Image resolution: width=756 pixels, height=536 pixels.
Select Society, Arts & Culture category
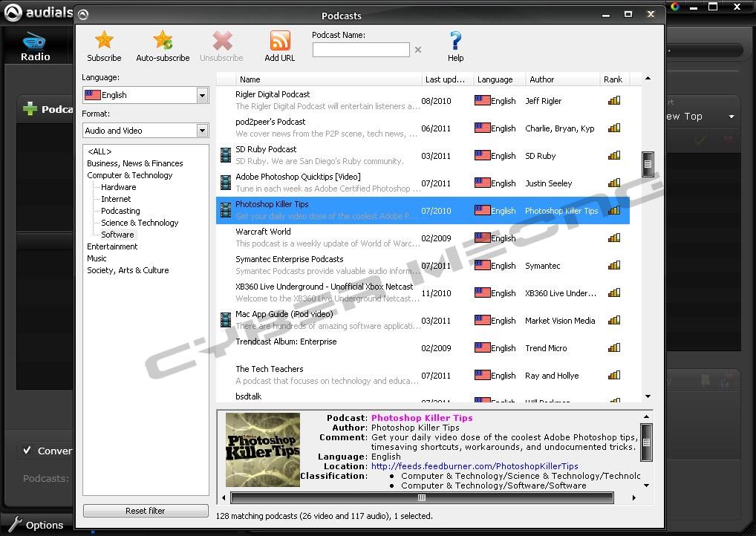click(128, 270)
